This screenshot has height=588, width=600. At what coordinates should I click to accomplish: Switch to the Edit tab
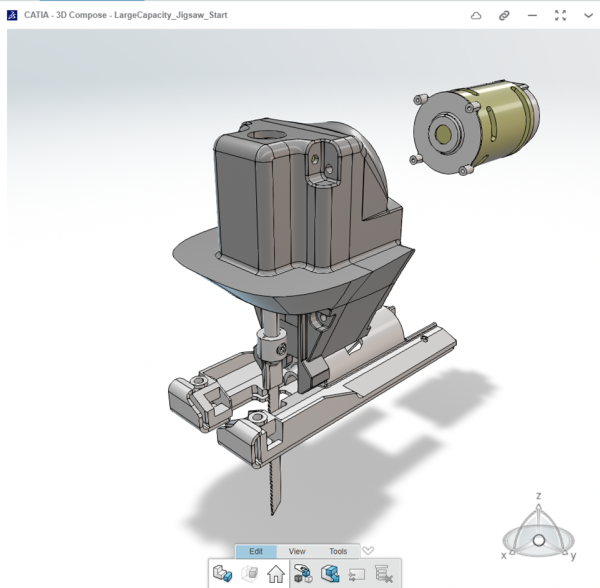click(x=256, y=551)
